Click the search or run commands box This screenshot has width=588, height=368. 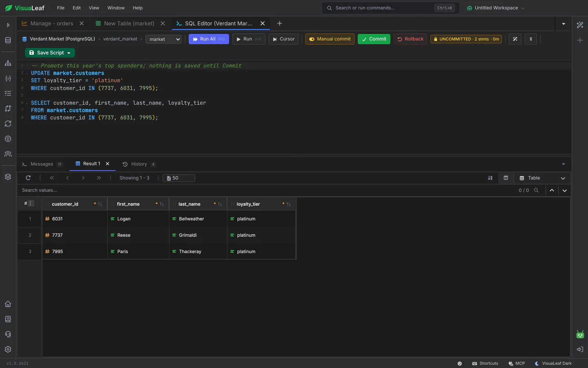(x=391, y=8)
